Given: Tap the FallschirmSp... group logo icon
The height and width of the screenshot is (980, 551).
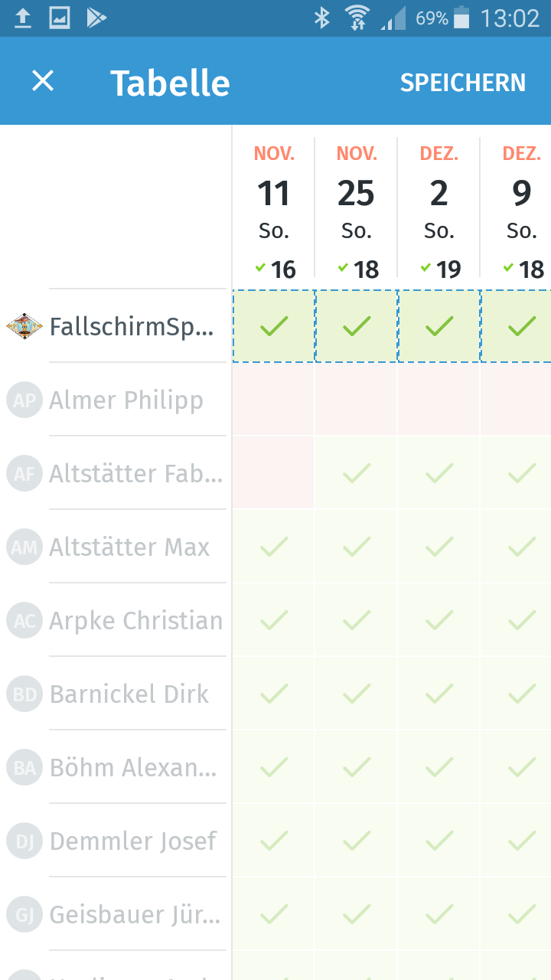Looking at the screenshot, I should [24, 327].
